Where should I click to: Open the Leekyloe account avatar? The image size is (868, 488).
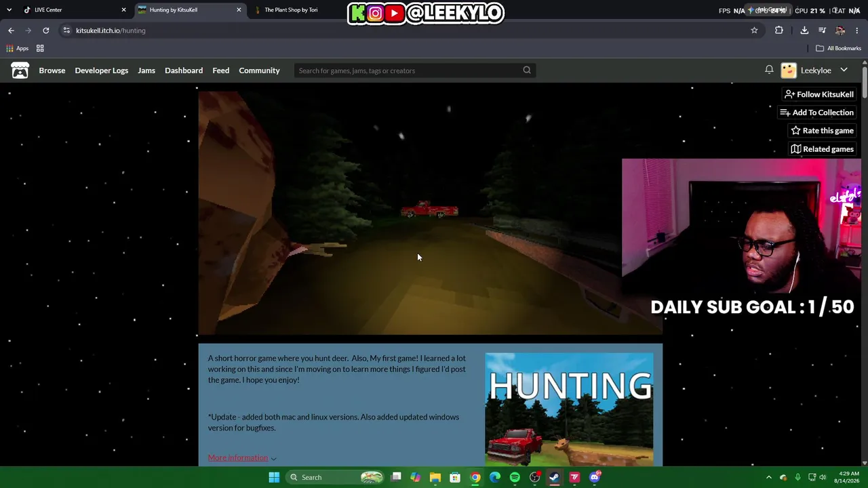point(789,70)
